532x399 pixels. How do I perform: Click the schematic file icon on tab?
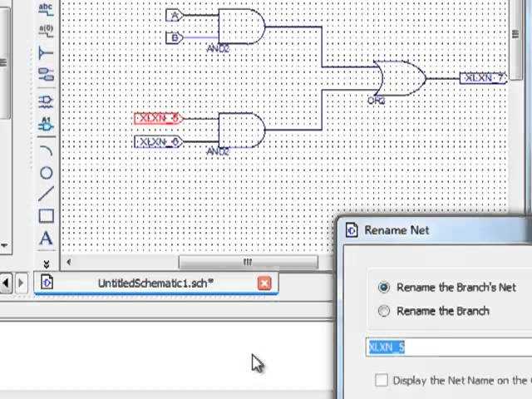[x=47, y=283]
